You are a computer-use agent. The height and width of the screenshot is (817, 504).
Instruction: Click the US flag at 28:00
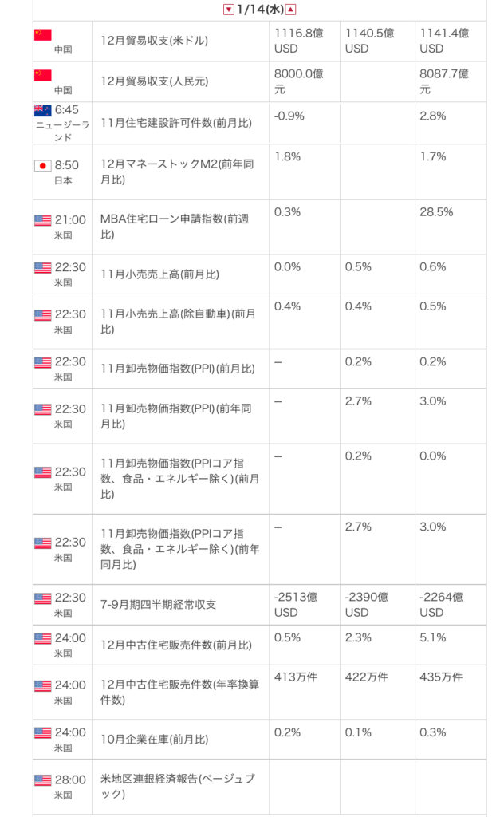[43, 780]
